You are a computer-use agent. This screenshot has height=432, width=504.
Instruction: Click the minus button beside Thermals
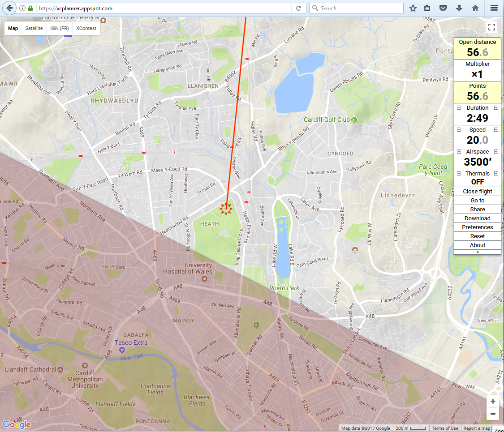(x=459, y=173)
